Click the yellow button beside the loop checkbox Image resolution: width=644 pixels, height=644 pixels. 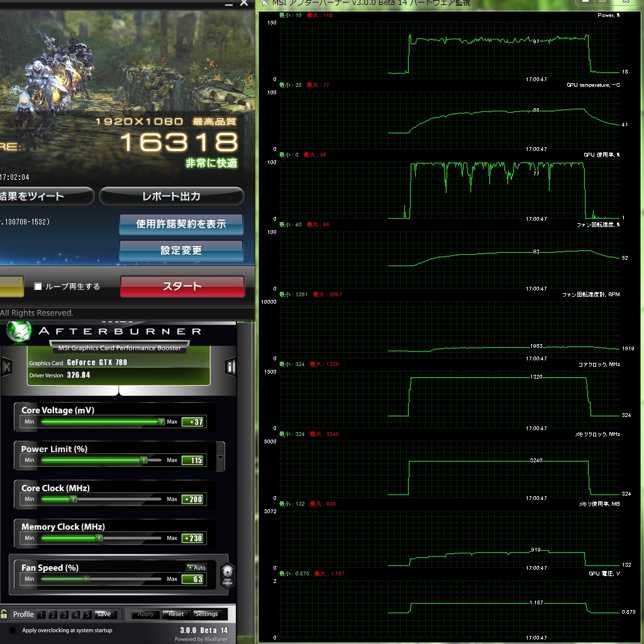[12, 286]
